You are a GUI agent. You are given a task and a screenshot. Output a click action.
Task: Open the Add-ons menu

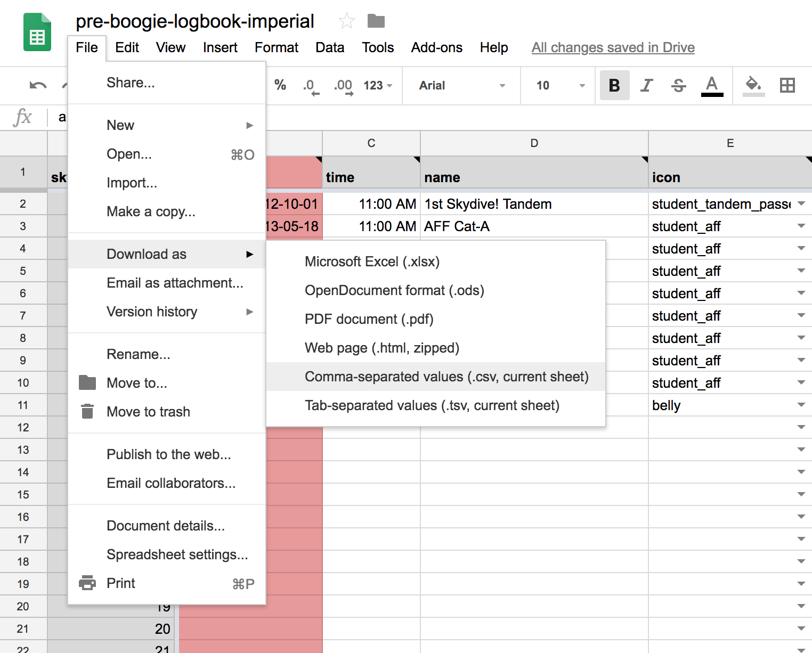pyautogui.click(x=437, y=47)
